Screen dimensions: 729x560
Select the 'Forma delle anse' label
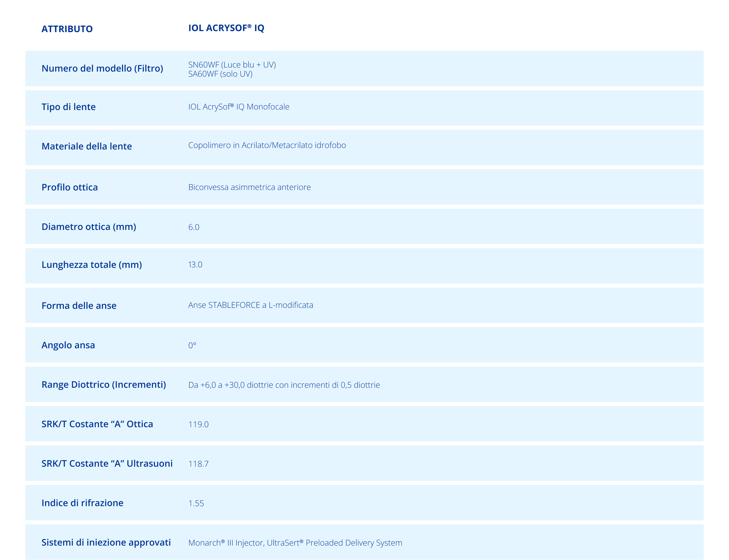click(x=79, y=305)
